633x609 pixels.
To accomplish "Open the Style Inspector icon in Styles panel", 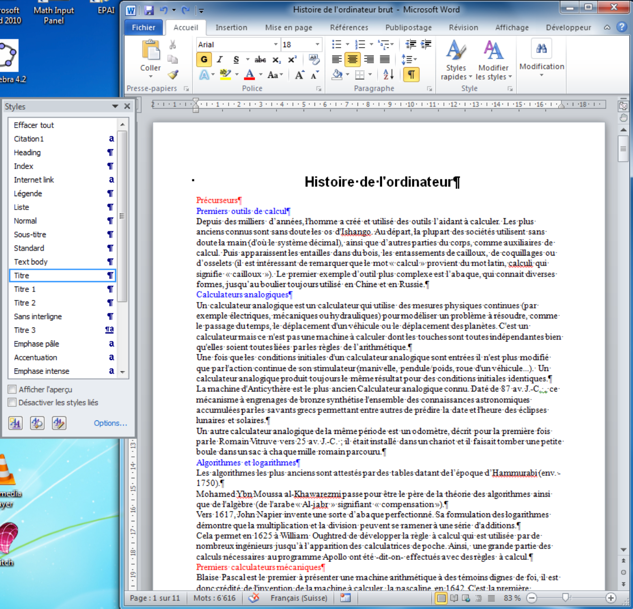I will click(36, 423).
